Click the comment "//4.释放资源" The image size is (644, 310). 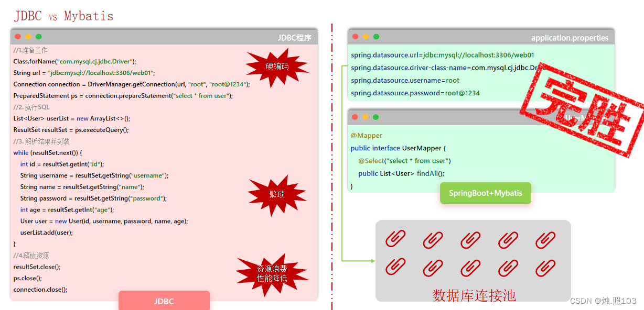point(31,256)
